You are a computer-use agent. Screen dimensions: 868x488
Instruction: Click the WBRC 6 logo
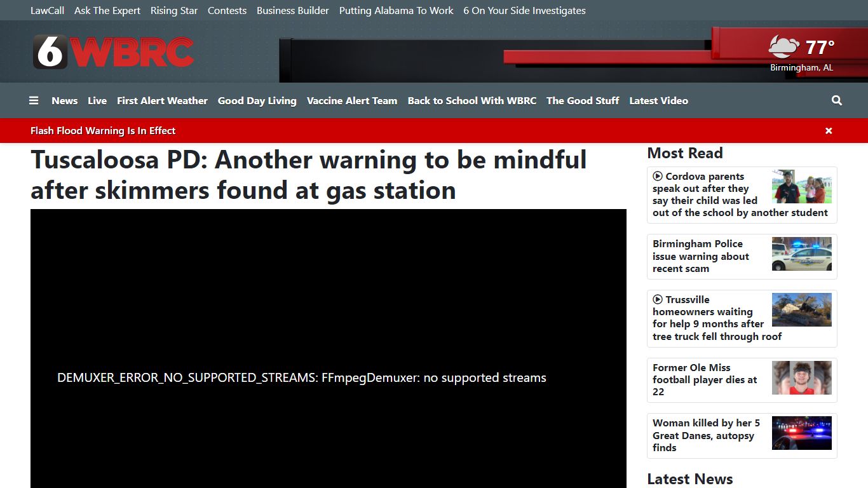click(114, 52)
